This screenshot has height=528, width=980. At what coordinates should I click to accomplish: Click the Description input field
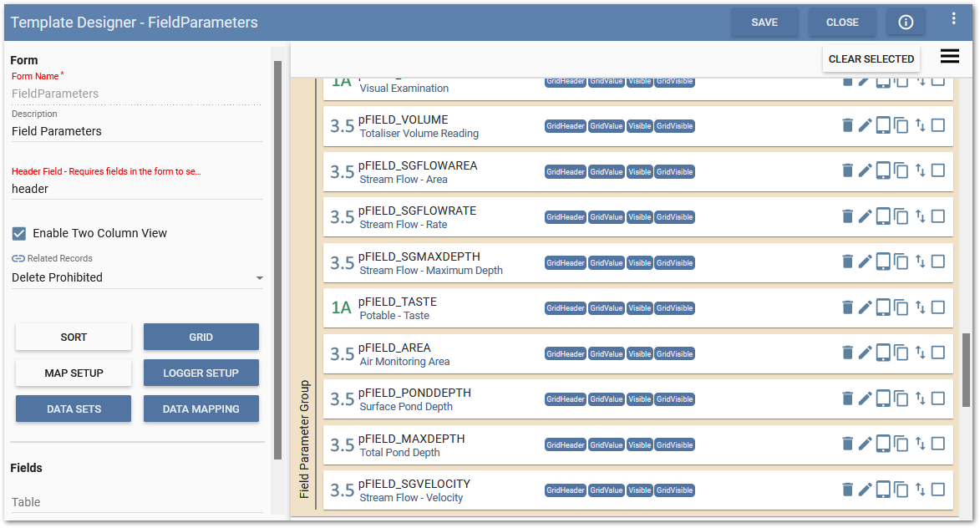(x=137, y=131)
